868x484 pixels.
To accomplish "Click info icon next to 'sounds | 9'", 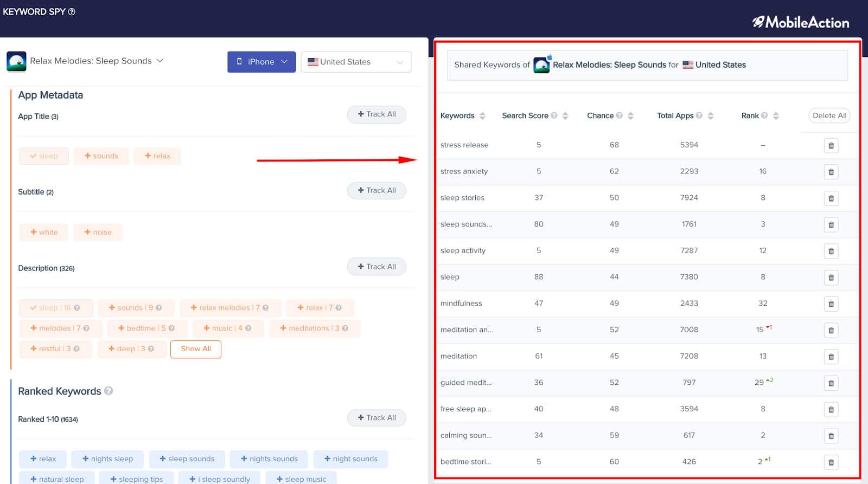I will point(159,308).
